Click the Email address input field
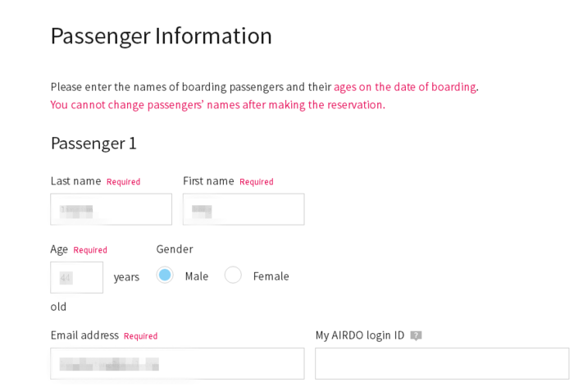The image size is (574, 392). (x=177, y=363)
